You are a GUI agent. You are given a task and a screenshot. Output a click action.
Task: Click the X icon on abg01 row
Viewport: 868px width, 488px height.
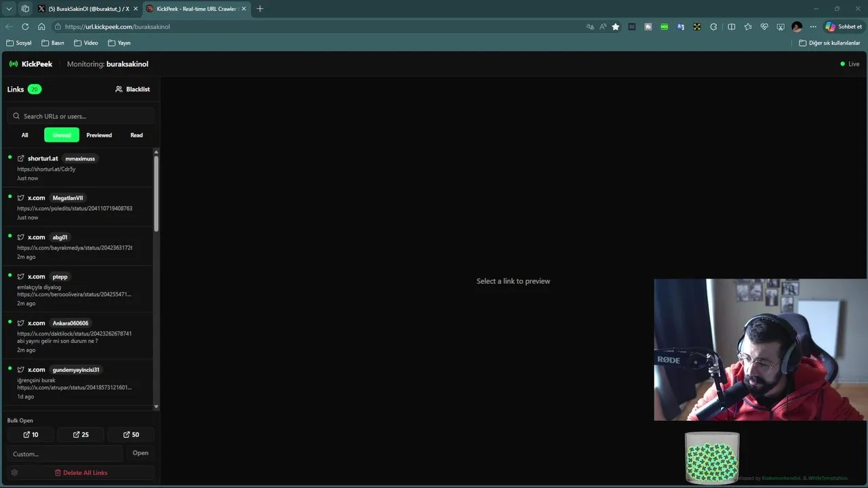click(20, 237)
